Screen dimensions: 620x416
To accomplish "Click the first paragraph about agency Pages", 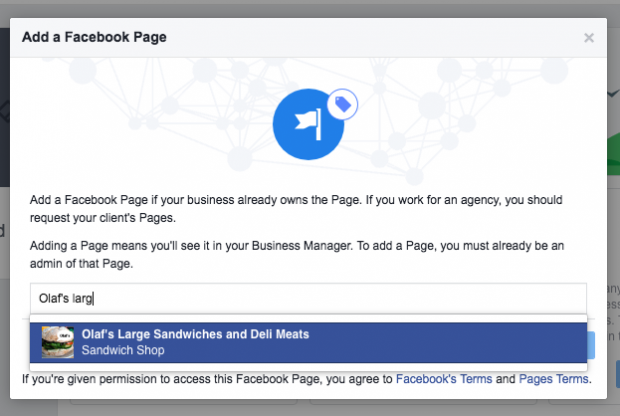I will [296, 209].
